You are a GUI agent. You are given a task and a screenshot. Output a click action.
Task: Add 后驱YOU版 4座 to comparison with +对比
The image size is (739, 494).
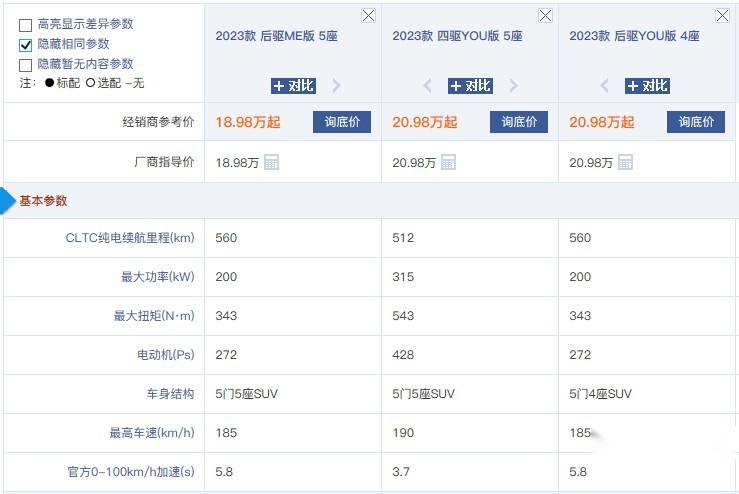coord(648,86)
